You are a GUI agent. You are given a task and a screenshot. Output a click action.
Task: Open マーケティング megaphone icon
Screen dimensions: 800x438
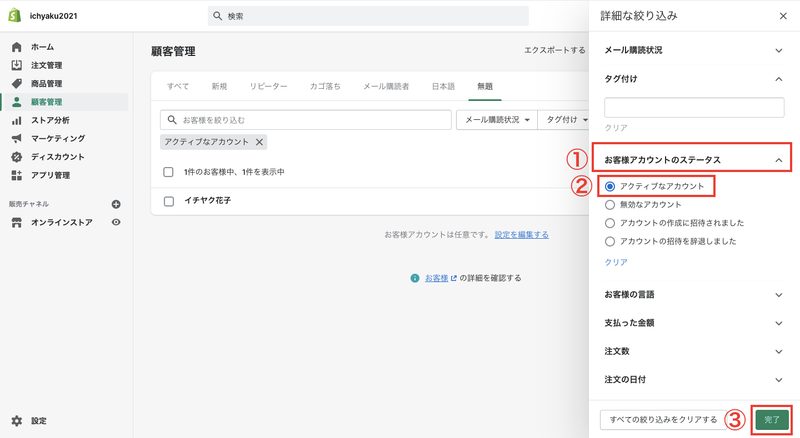point(16,138)
